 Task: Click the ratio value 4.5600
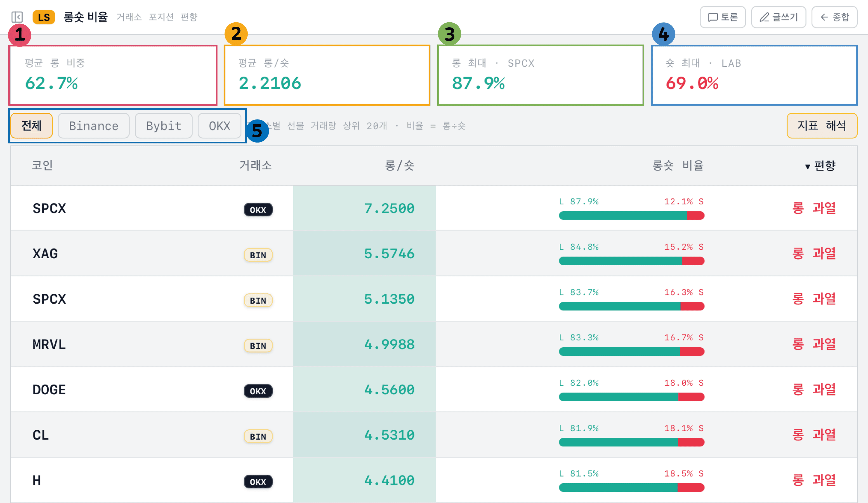point(389,390)
